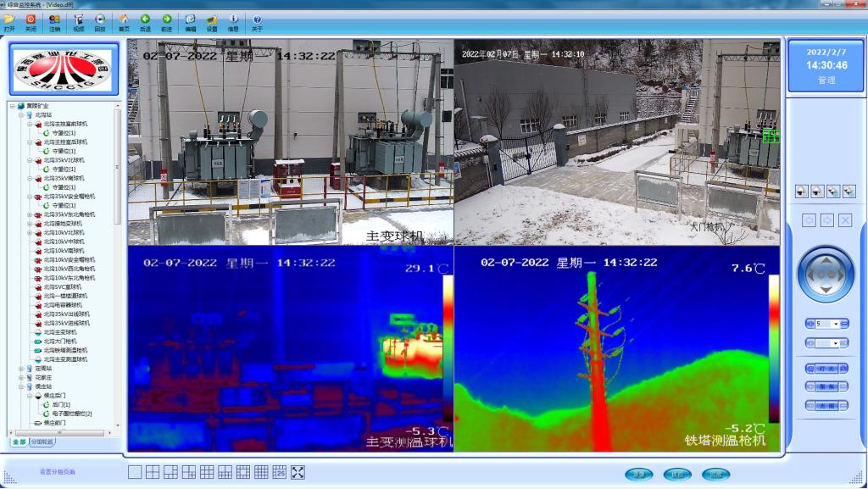Click the 注销 (Logout) users icon

[x=54, y=19]
